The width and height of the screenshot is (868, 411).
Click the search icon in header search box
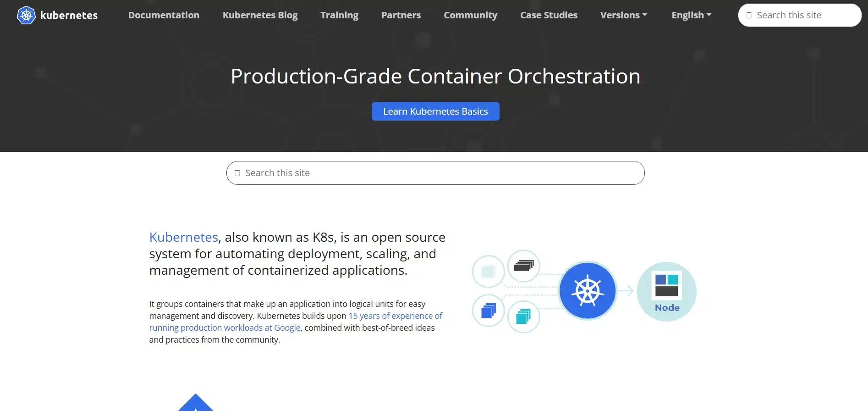click(x=749, y=15)
